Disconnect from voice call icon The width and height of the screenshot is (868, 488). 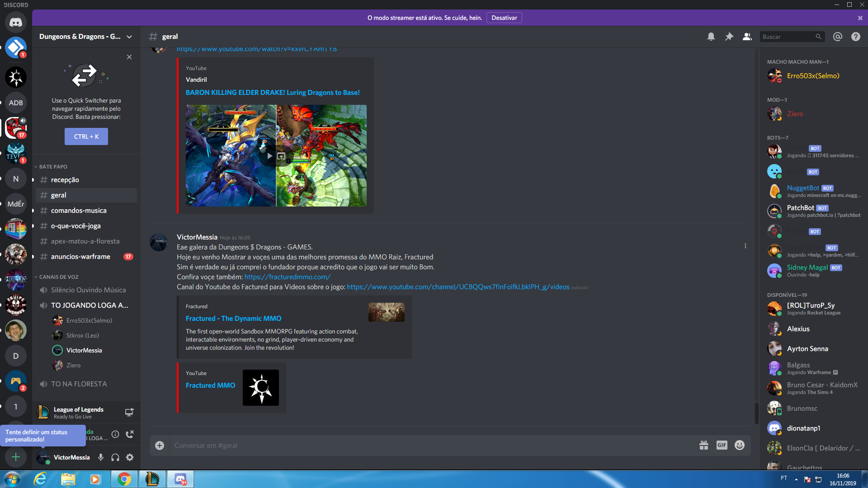click(130, 434)
